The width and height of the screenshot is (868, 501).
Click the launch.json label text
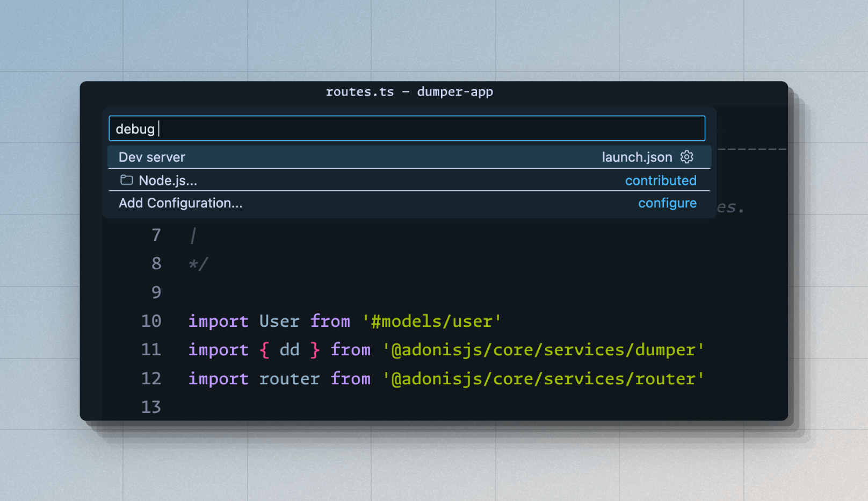(x=636, y=158)
